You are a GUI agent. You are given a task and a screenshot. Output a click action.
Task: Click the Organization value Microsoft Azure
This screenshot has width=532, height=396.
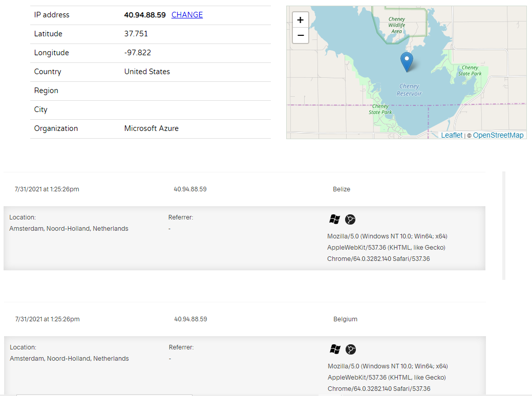pos(152,128)
